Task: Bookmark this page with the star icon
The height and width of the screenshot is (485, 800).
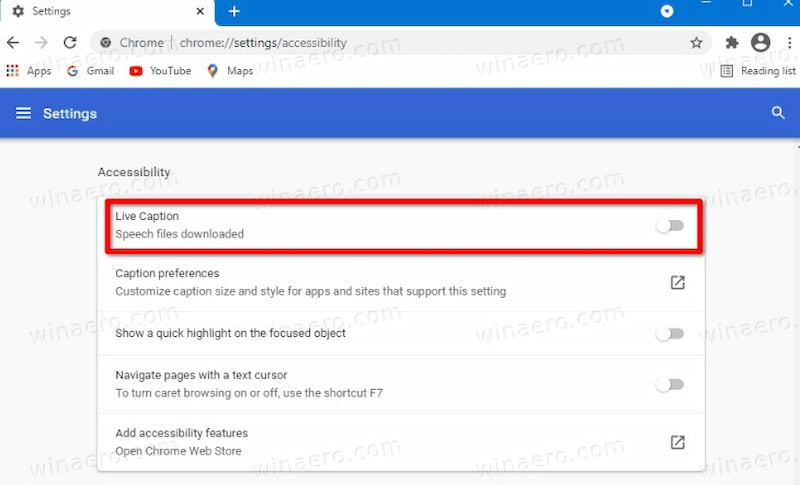Action: 696,43
